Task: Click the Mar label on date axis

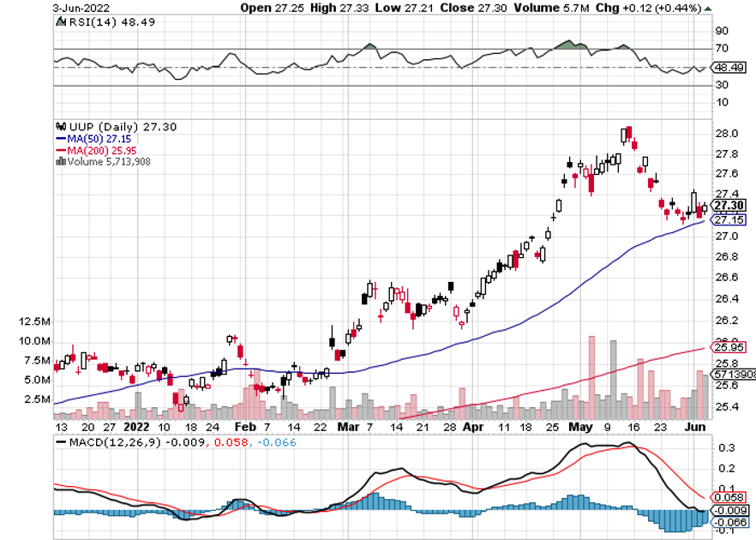Action: tap(347, 426)
